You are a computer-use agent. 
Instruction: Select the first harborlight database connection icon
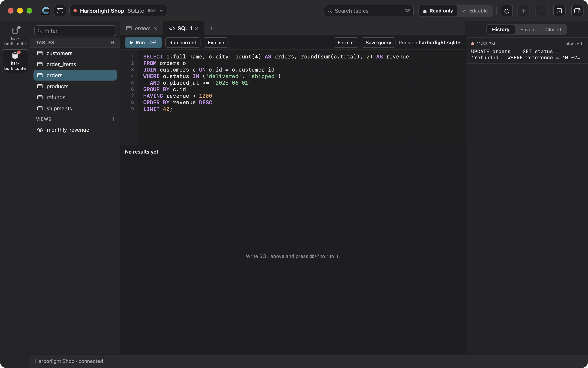tap(15, 36)
